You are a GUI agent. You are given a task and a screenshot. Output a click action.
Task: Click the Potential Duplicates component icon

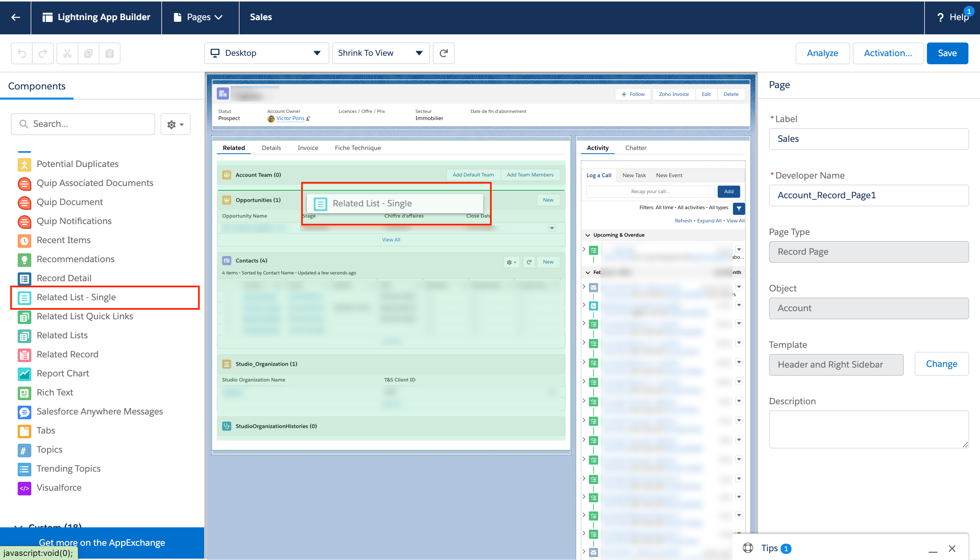pos(24,164)
